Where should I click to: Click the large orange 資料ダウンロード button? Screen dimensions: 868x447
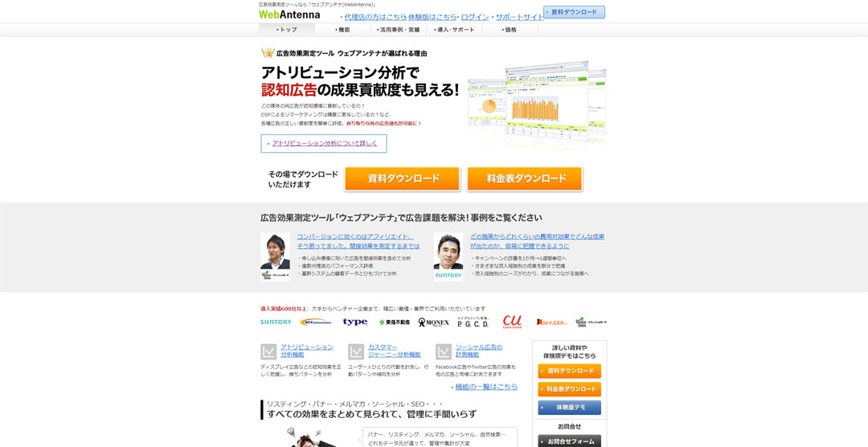[403, 179]
